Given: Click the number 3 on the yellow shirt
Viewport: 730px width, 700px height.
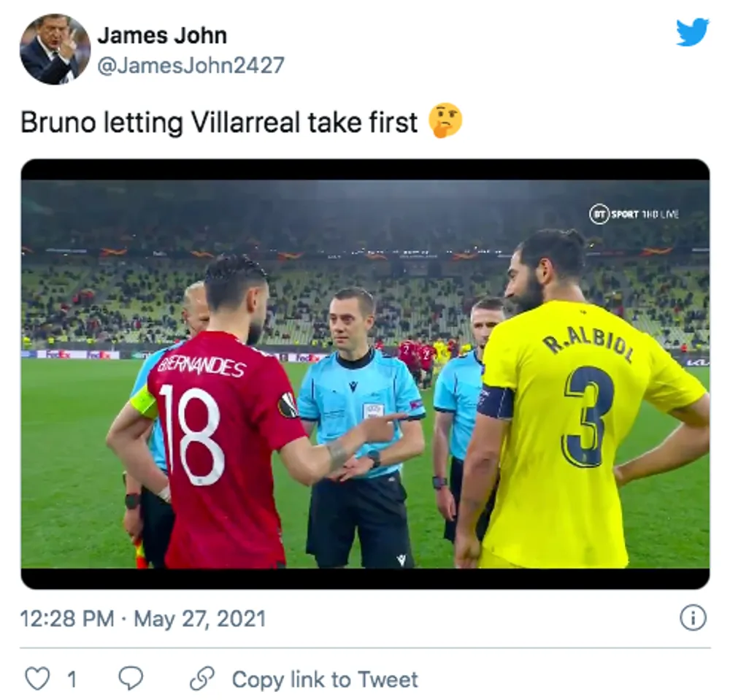Looking at the screenshot, I should (585, 415).
